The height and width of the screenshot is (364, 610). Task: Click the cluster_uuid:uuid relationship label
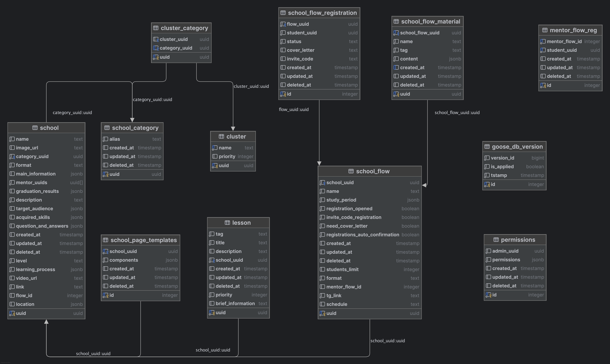click(251, 86)
